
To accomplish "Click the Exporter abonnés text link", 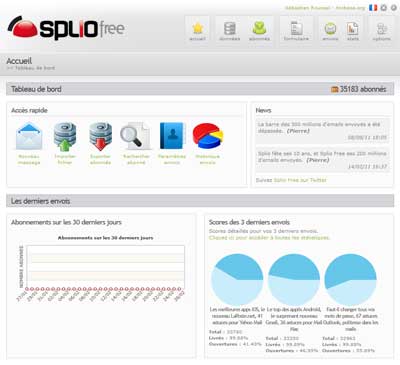I will [x=100, y=159].
